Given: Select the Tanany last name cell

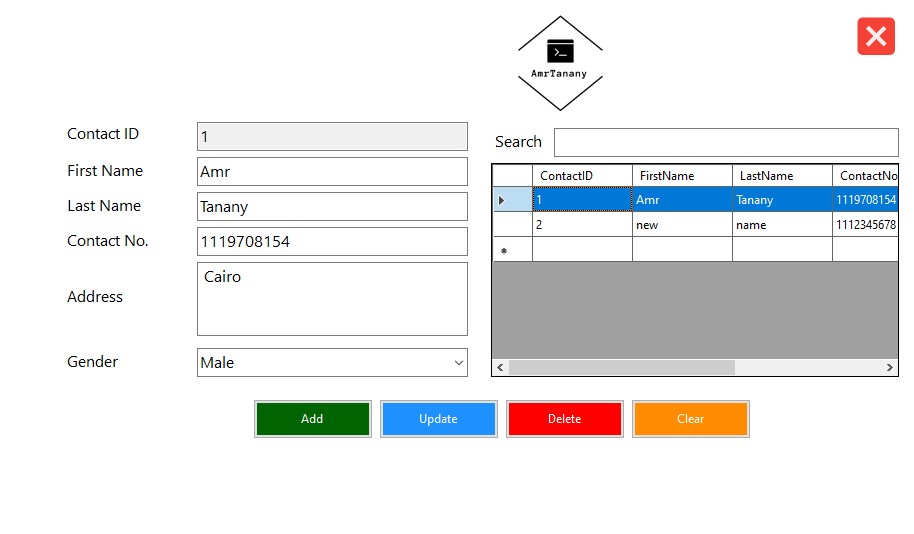Looking at the screenshot, I should tap(782, 200).
